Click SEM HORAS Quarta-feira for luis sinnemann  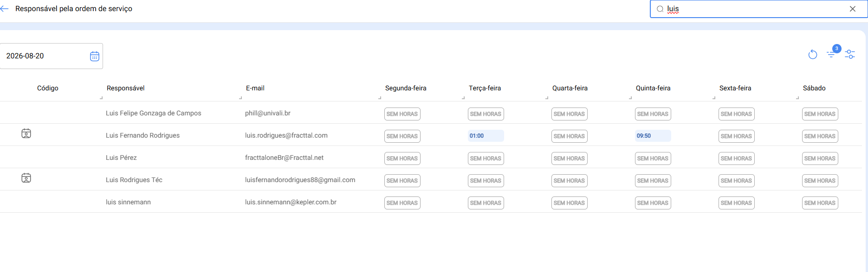point(570,203)
